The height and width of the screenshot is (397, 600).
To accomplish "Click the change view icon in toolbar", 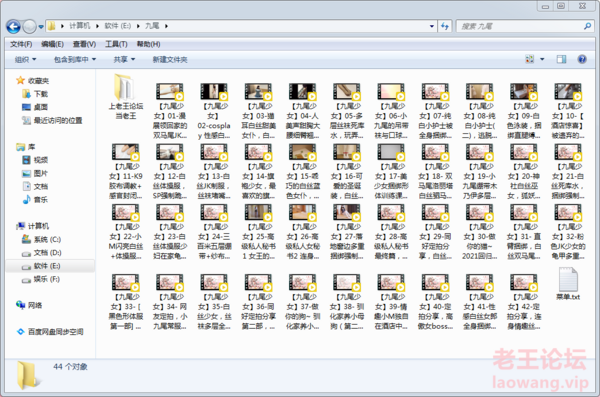I will (x=530, y=59).
